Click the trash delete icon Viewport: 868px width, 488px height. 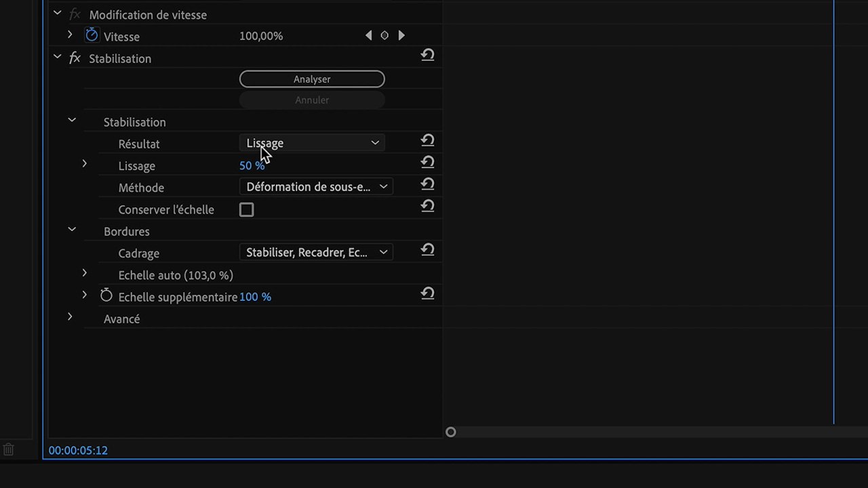pos(9,449)
